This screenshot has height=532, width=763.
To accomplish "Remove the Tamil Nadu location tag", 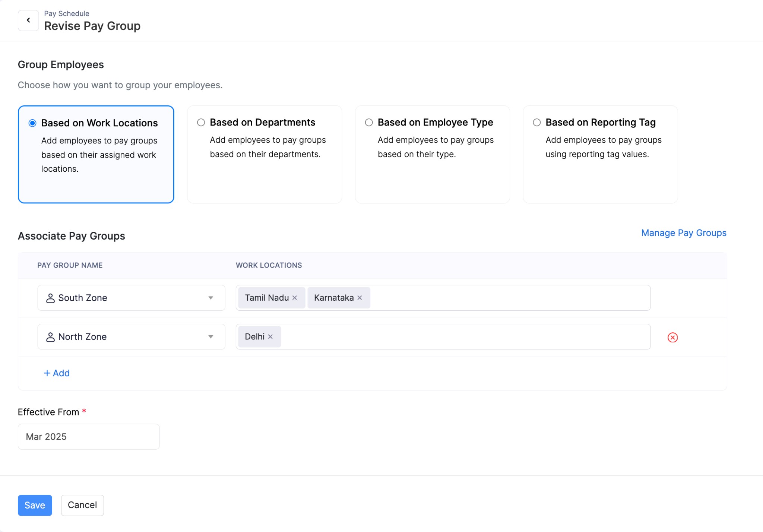I will 295,298.
